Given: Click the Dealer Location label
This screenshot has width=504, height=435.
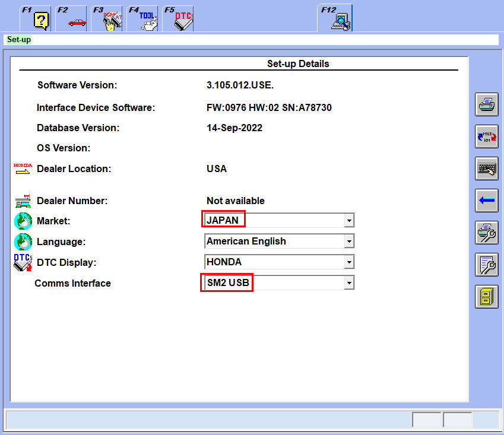Looking at the screenshot, I should (x=74, y=169).
